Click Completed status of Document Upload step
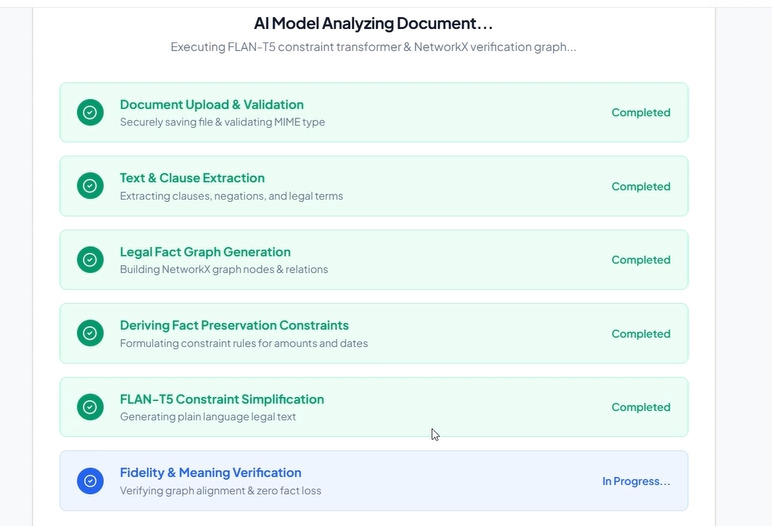Screen dimensions: 772x526 [641, 112]
